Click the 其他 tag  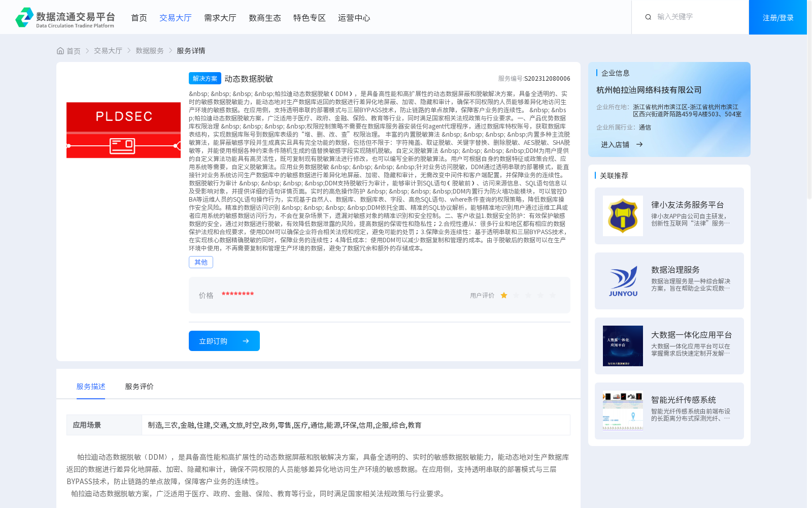click(201, 262)
